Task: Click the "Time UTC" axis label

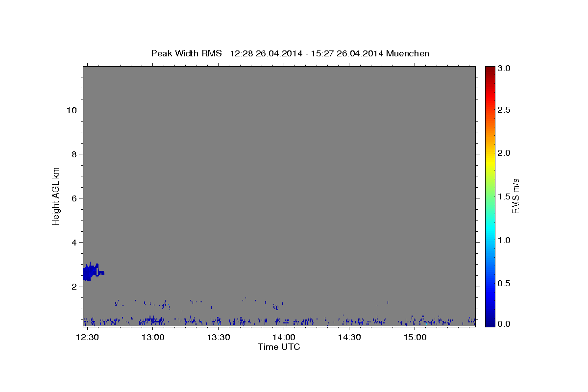Action: [x=279, y=347]
